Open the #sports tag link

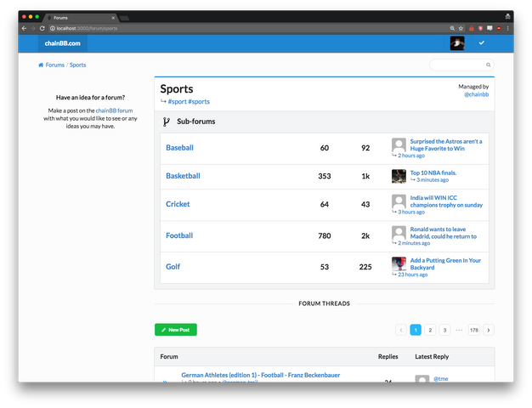[199, 101]
